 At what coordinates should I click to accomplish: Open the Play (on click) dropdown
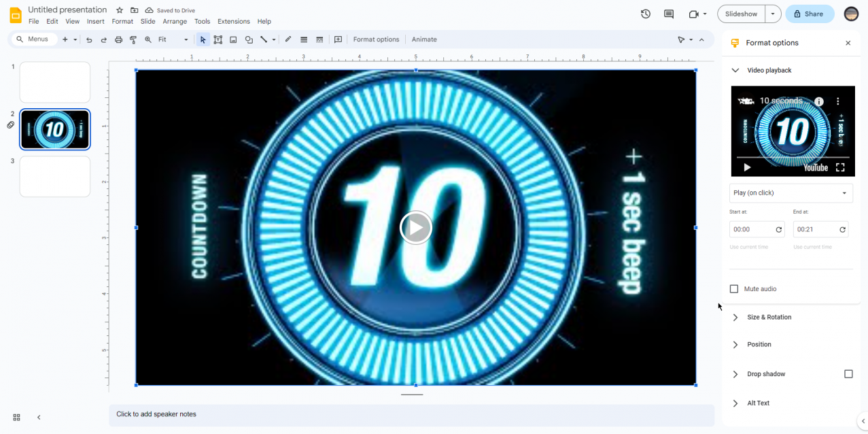pyautogui.click(x=791, y=193)
